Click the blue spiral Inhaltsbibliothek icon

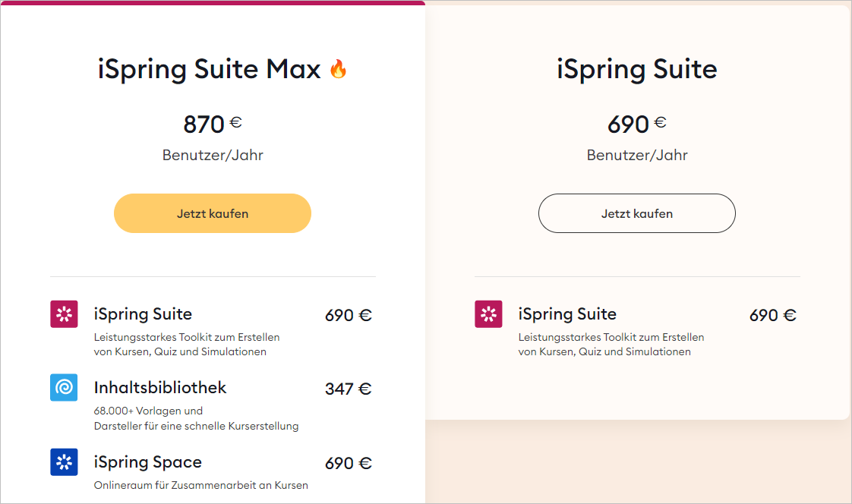click(64, 388)
